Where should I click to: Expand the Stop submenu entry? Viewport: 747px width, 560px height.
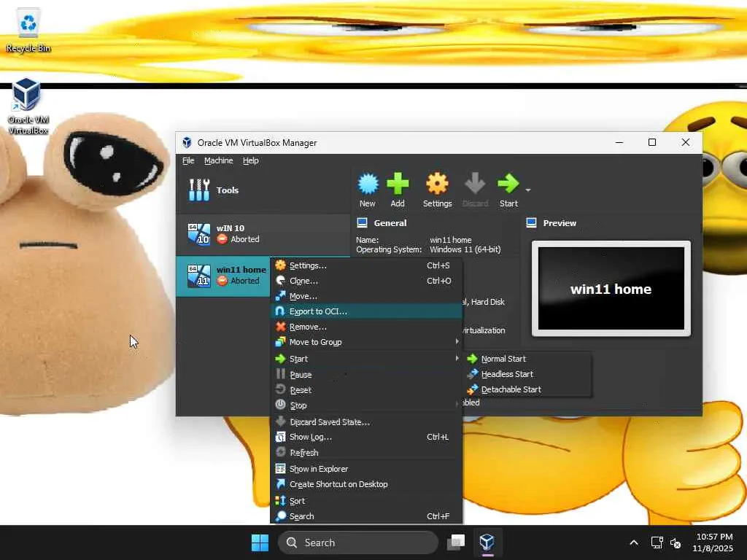[x=366, y=405]
